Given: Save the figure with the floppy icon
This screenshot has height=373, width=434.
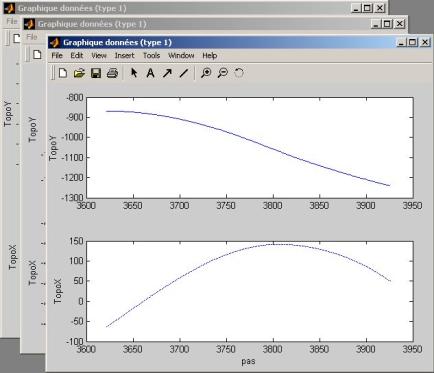Looking at the screenshot, I should [96, 73].
